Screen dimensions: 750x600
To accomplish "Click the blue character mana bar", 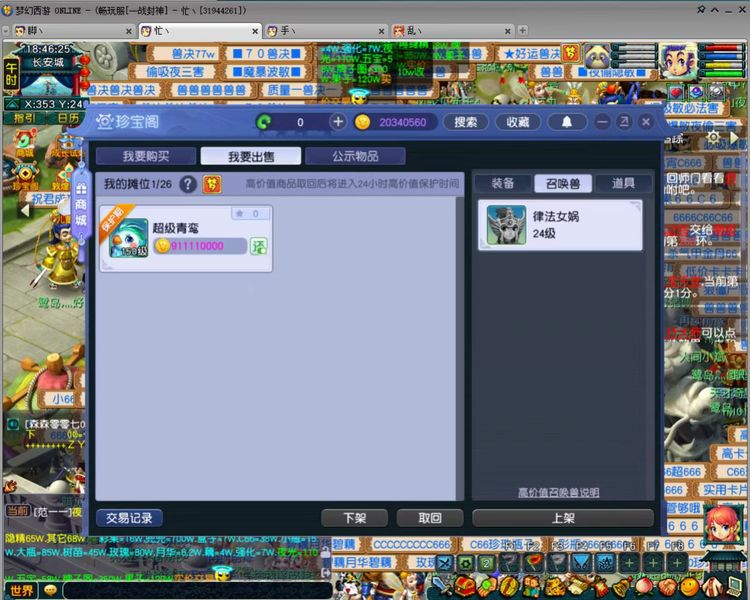I will coord(720,56).
